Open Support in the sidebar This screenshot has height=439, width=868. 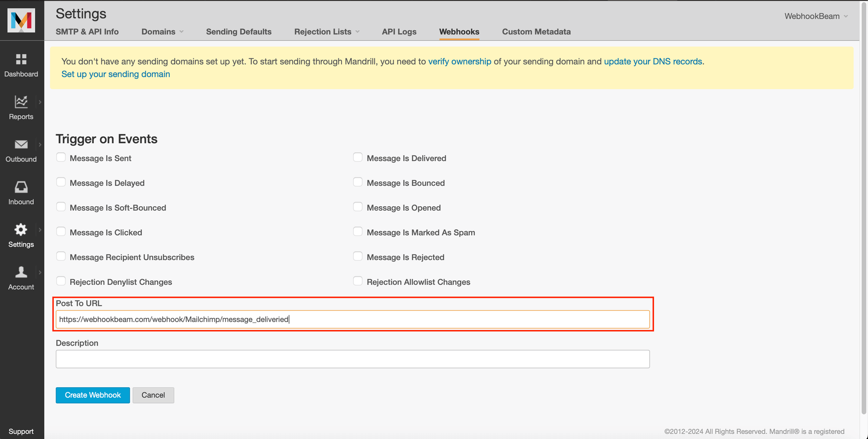click(x=21, y=431)
